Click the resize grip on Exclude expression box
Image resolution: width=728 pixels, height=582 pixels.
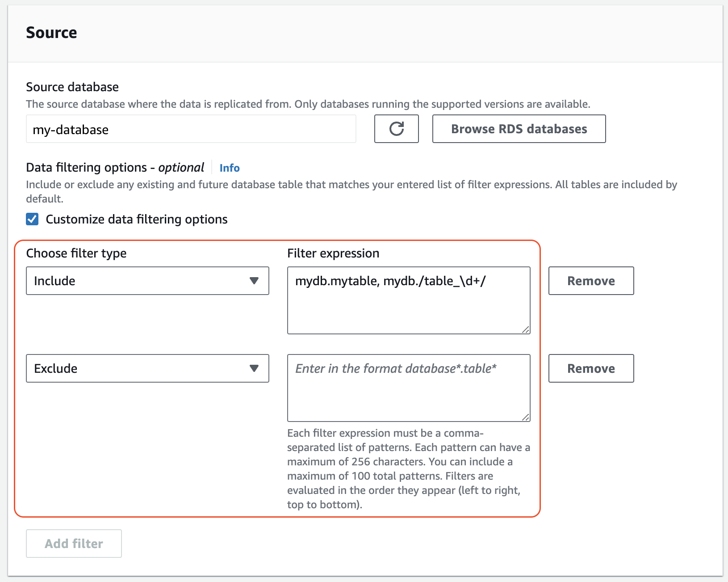click(x=526, y=417)
